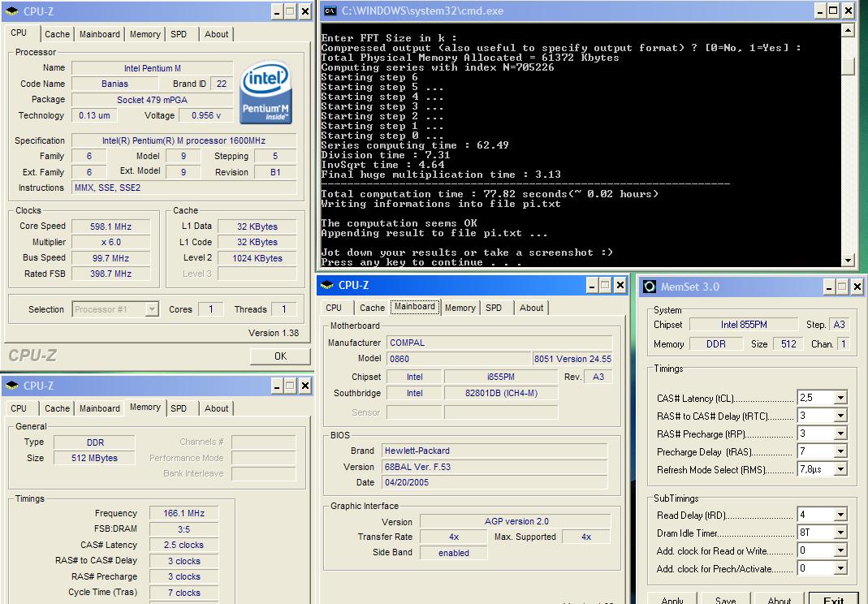Open the Cache tab in the top CPU-Z window
This screenshot has height=604, width=868.
57,34
